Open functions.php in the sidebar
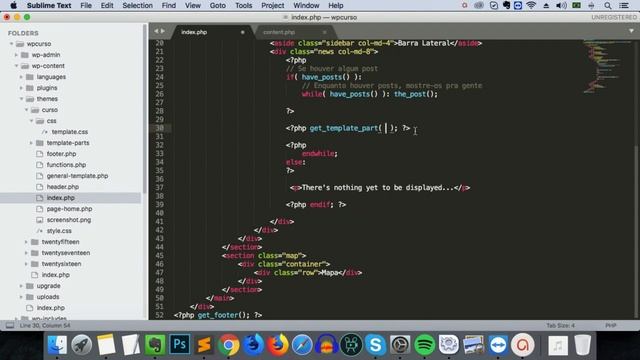This screenshot has height=360, width=640. pyautogui.click(x=66, y=165)
